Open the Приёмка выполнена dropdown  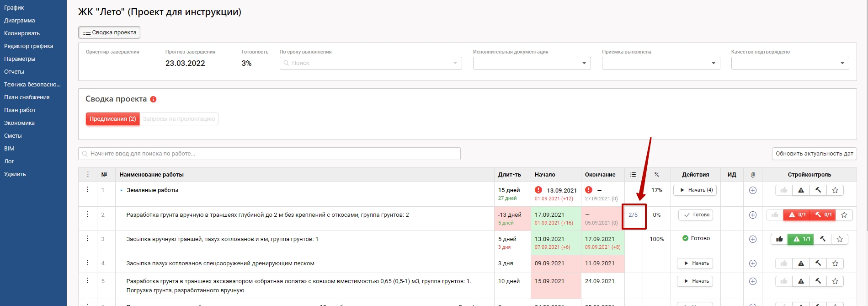(660, 63)
